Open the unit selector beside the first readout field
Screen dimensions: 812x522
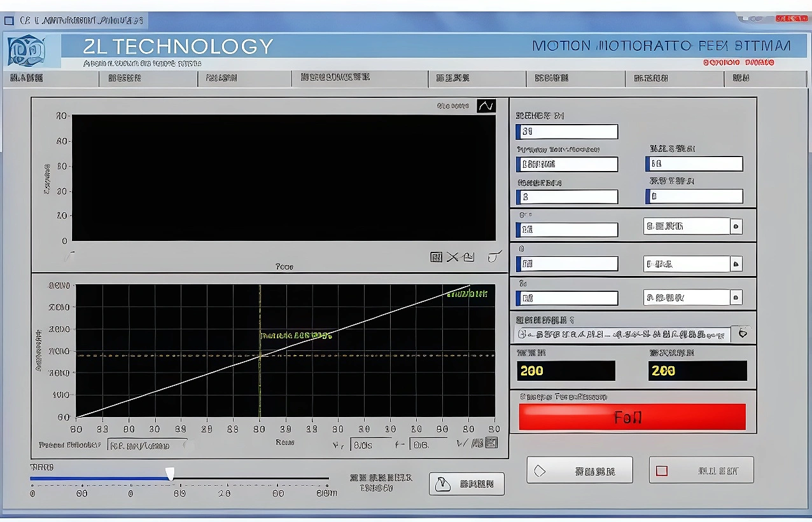(x=736, y=226)
